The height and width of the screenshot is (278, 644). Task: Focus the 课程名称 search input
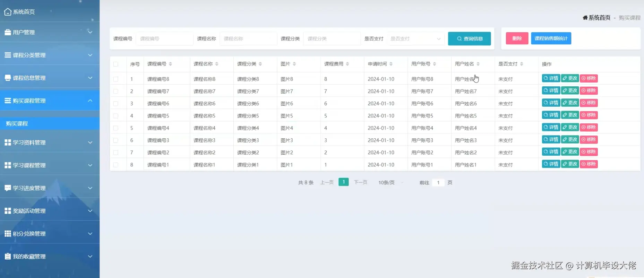pyautogui.click(x=248, y=38)
